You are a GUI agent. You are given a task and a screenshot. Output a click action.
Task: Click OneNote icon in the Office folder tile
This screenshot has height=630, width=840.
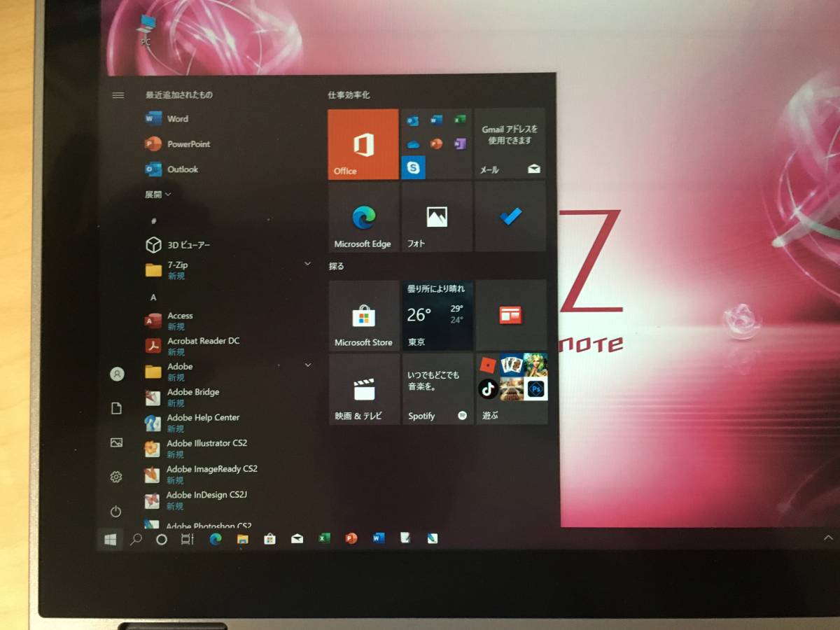pyautogui.click(x=460, y=143)
